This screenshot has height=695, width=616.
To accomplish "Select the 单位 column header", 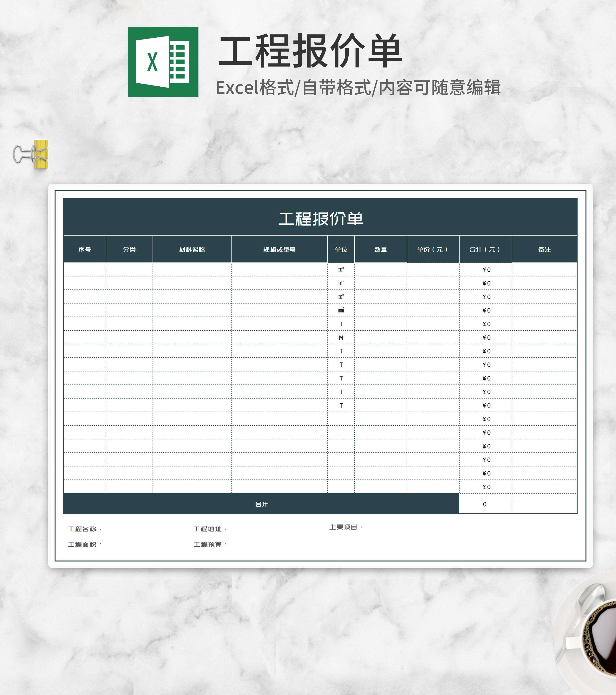I will pyautogui.click(x=341, y=249).
